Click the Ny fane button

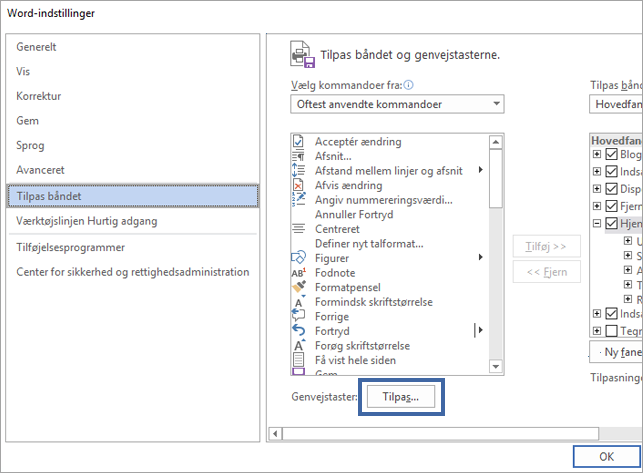click(x=616, y=352)
